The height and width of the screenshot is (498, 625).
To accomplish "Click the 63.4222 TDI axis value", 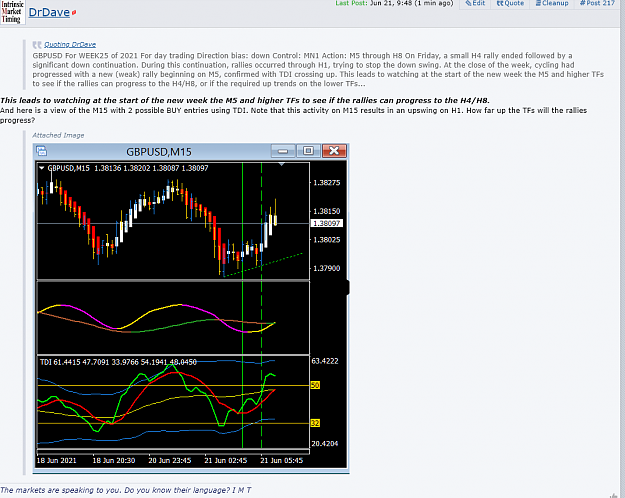I will 324,361.
